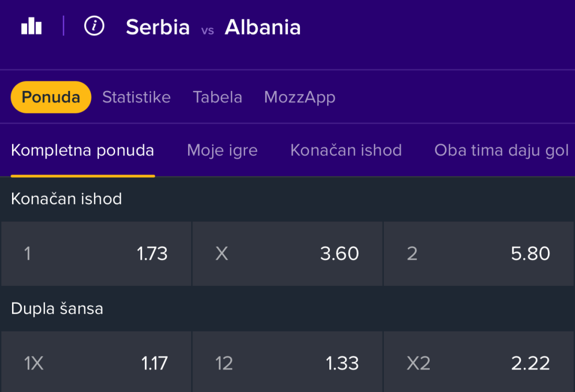Image resolution: width=575 pixels, height=392 pixels.
Task: Select the Ponuda tab
Action: click(x=51, y=97)
